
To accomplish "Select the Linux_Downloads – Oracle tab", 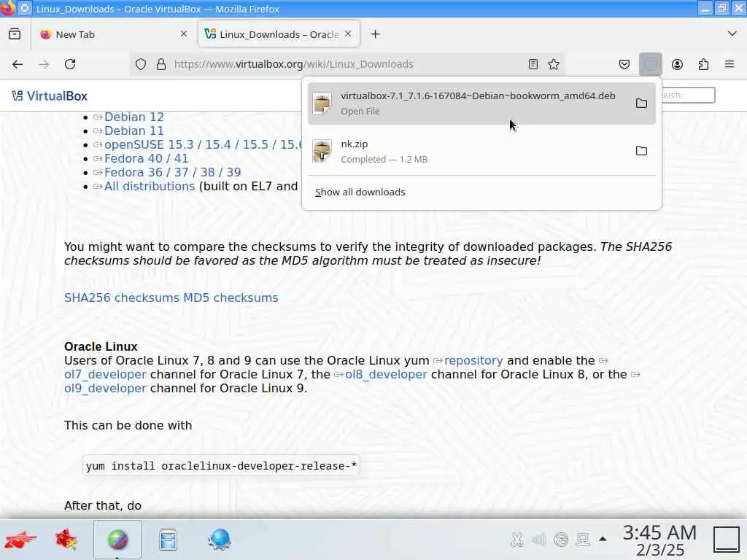I will 279,34.
